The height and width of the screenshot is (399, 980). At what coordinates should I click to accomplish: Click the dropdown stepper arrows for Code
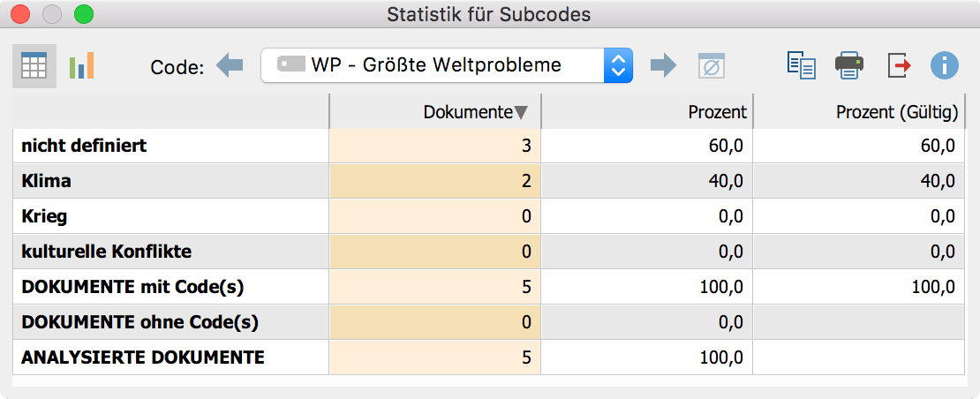click(x=618, y=65)
